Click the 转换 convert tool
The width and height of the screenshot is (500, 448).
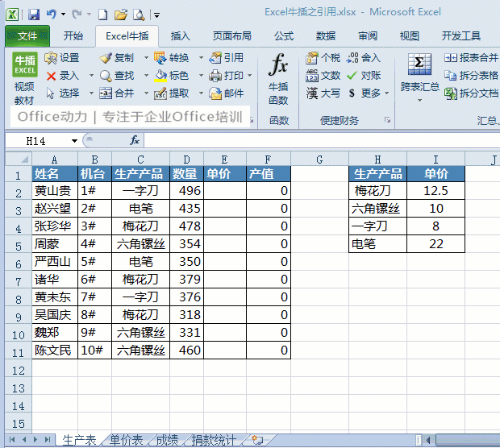coord(172,58)
